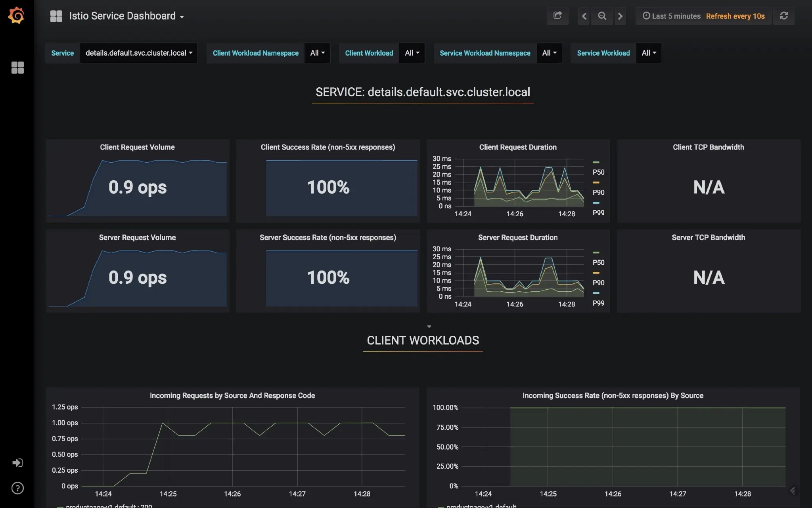The height and width of the screenshot is (508, 812).
Task: Click the refresh dashboard icon
Action: [x=783, y=16]
